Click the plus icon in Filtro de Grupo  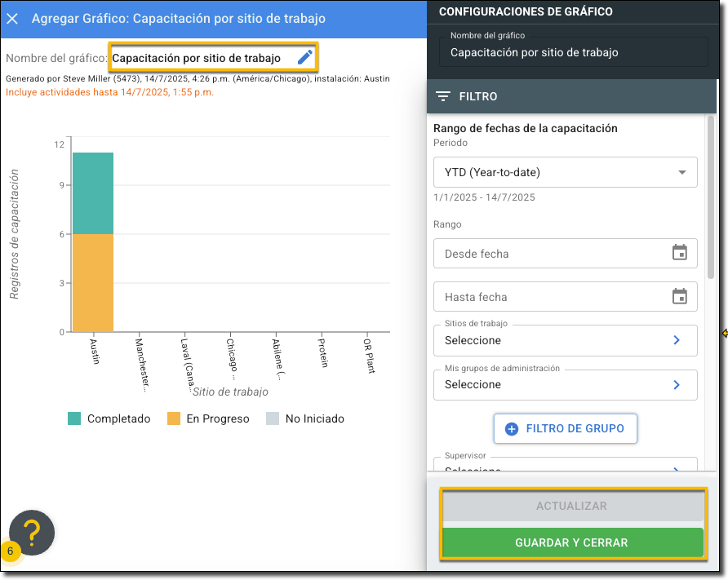coord(512,428)
